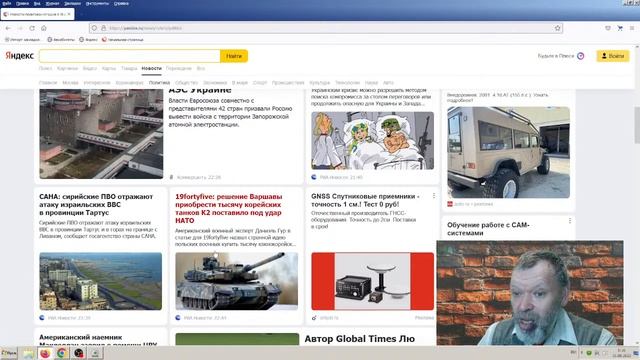Open the Инструменты menu
The width and height of the screenshot is (640, 360).
point(97,3)
